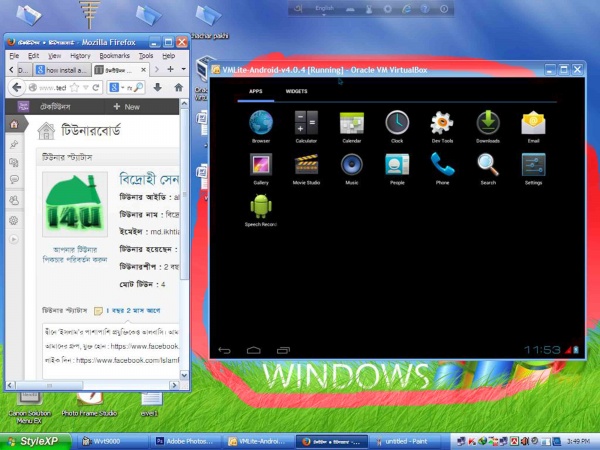Tap Android back navigation button
Image resolution: width=600 pixels, height=450 pixels.
(224, 350)
